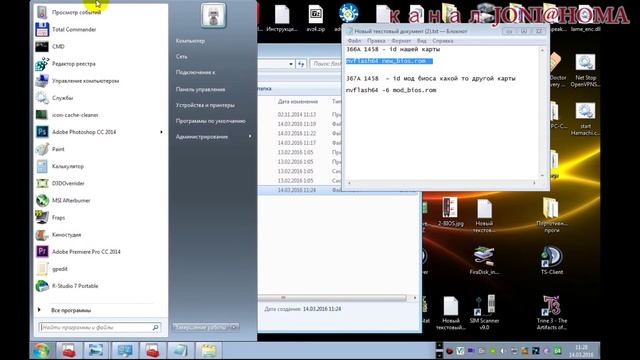Open Explorer address bar dropdown arrow
Image resolution: width=640 pixels, height=360 pixels.
coord(291,64)
